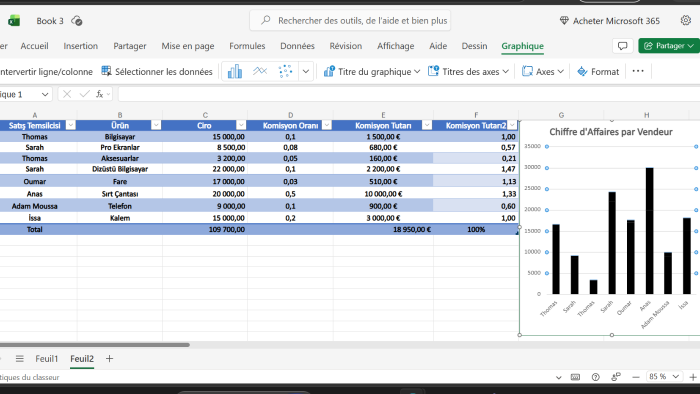This screenshot has height=394, width=700.
Task: Open Titres des axes dropdown
Action: (x=468, y=71)
